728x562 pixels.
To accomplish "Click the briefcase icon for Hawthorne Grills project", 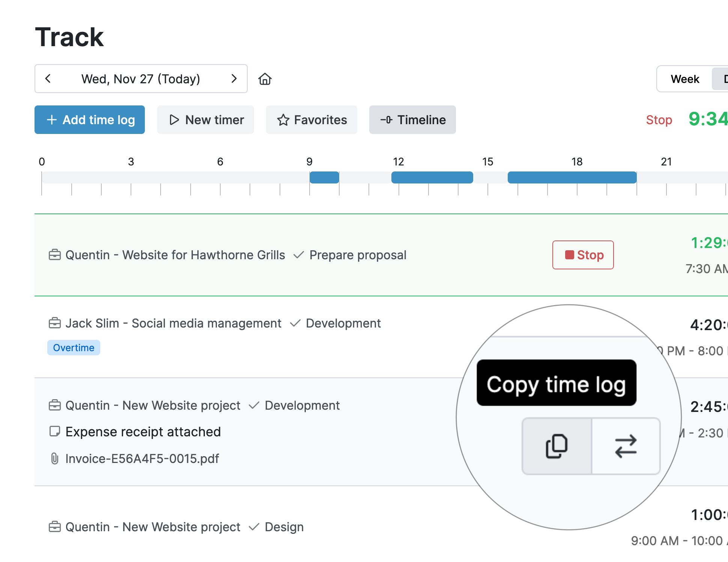I will pos(55,255).
